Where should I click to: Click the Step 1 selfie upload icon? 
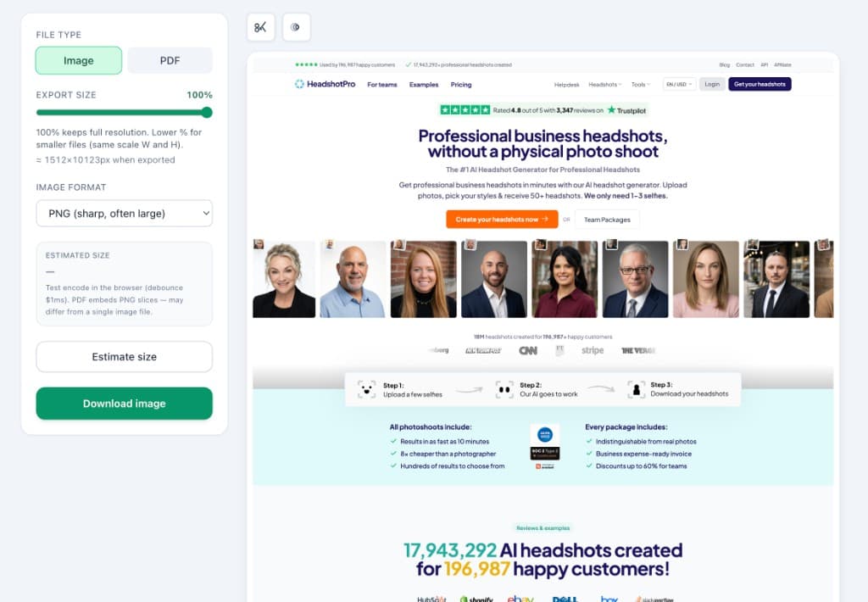(366, 389)
